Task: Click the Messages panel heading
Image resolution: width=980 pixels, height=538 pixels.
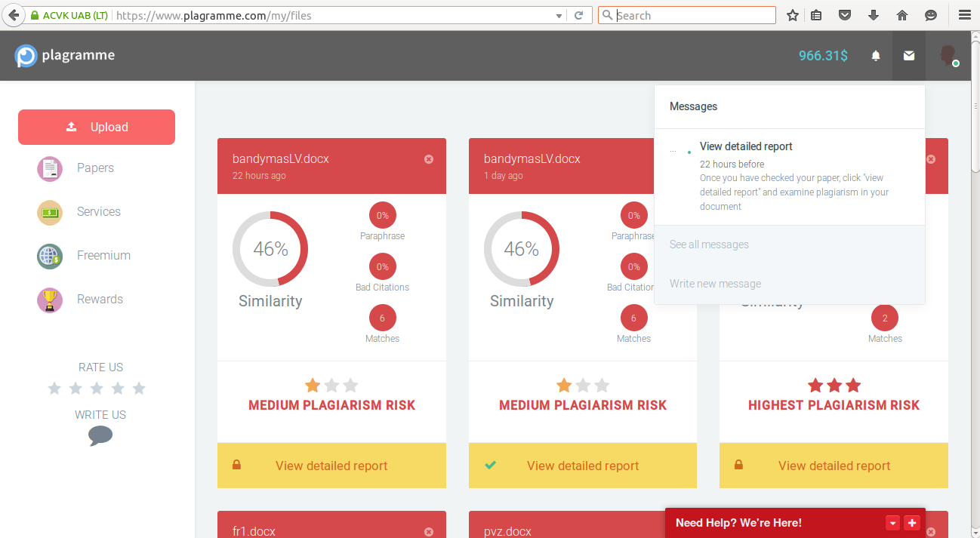Action: tap(693, 106)
